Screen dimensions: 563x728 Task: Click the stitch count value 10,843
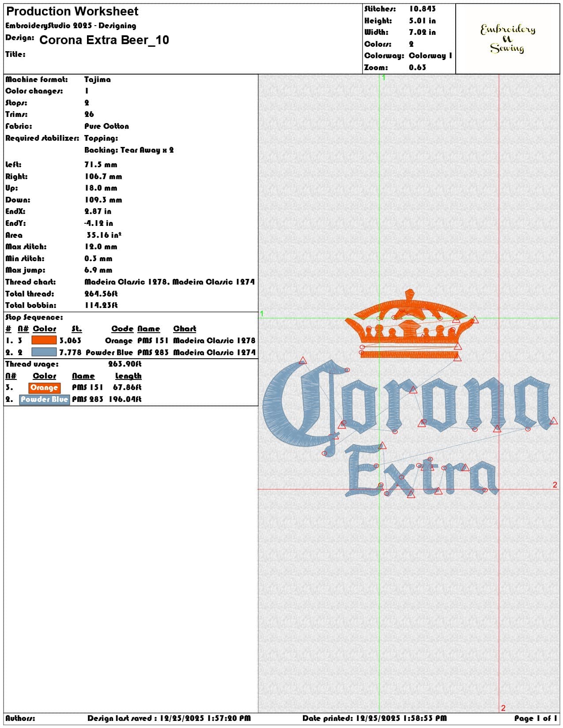pyautogui.click(x=422, y=9)
